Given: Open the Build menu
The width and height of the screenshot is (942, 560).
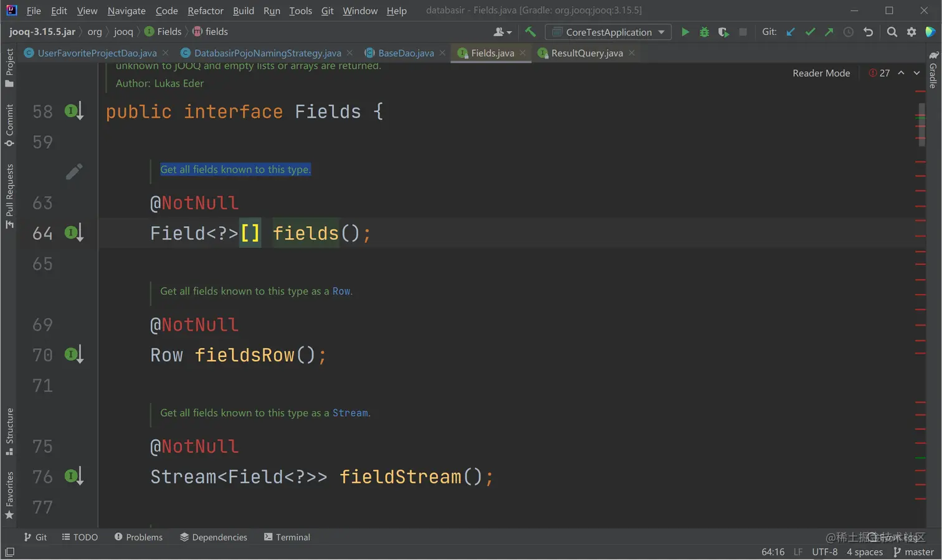Looking at the screenshot, I should tap(244, 11).
